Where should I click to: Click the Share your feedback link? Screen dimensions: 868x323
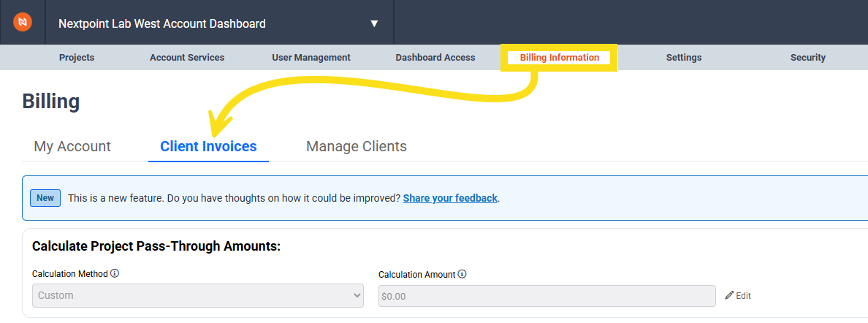coord(450,198)
